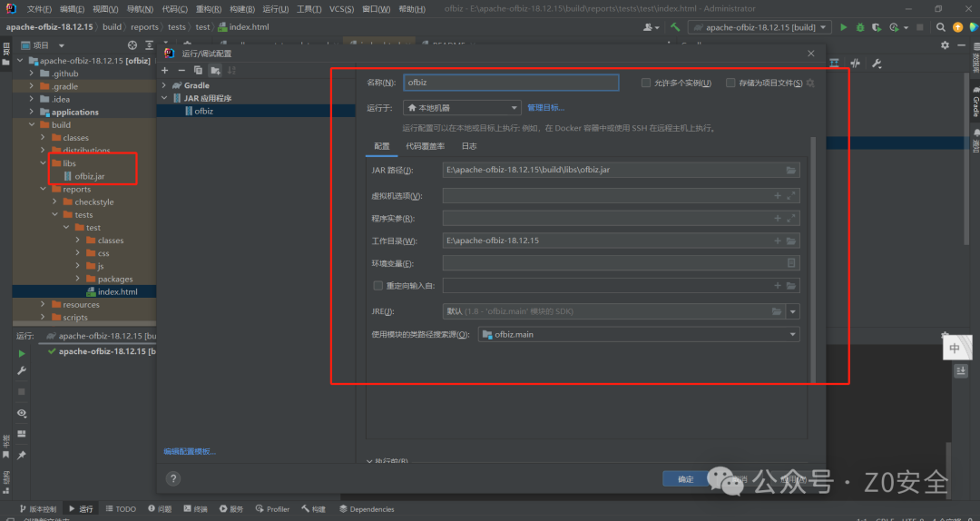Click the wrench icon in Run panel
Screen dimensions: 980x521
[22, 371]
